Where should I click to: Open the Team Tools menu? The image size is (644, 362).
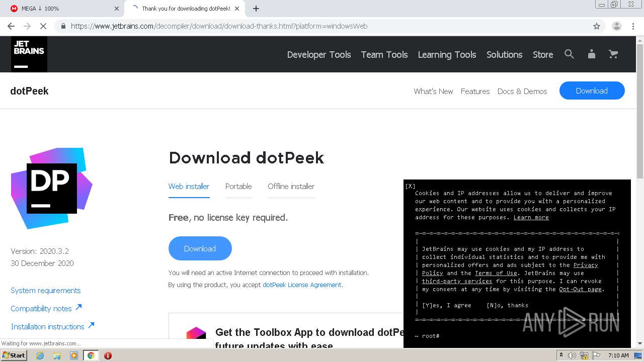(x=384, y=54)
